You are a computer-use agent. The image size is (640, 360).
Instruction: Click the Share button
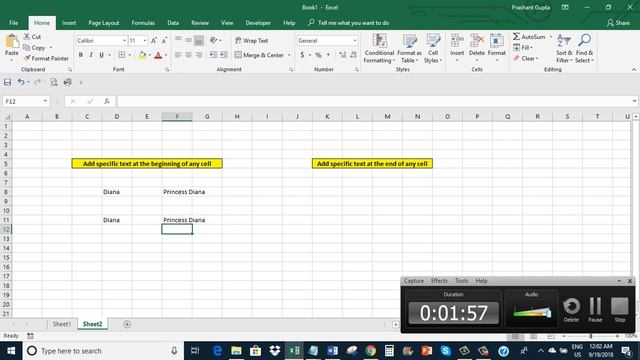(x=618, y=23)
